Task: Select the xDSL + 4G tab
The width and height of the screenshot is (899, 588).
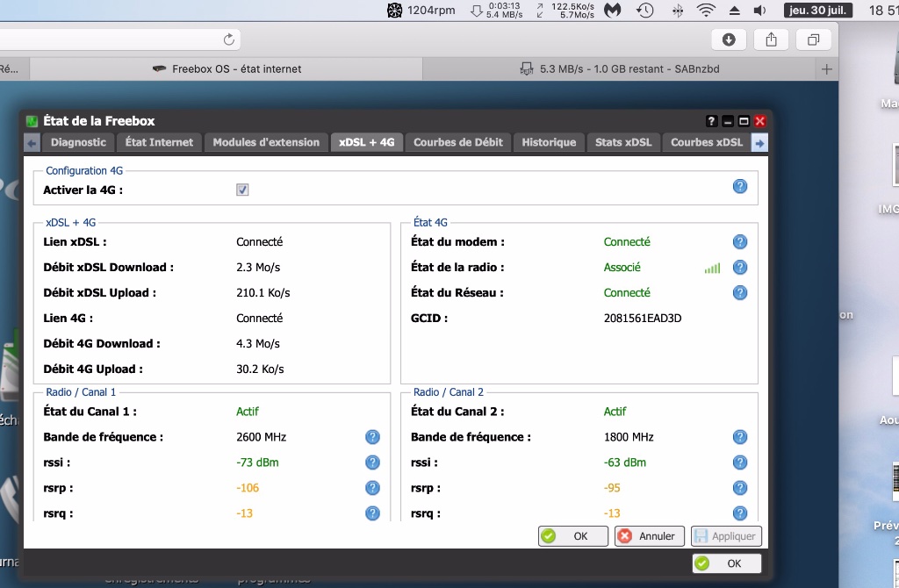Action: coord(367,142)
